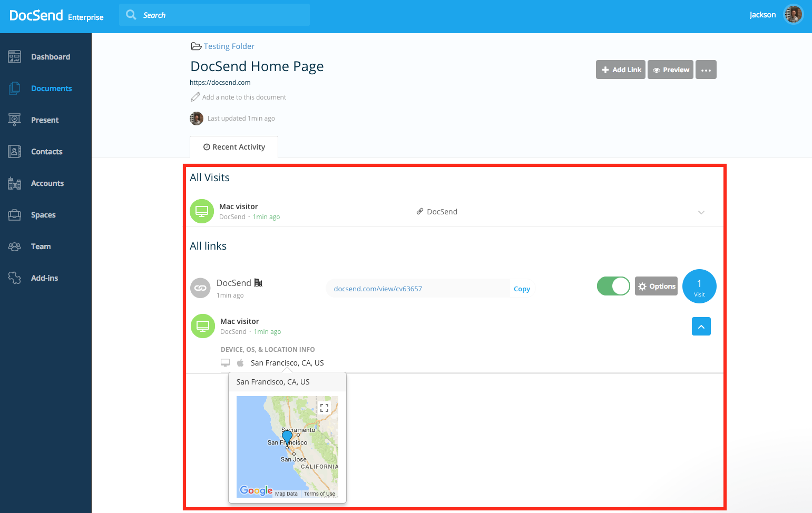Viewport: 812px width, 513px height.
Task: Click the Testing Folder folder icon
Action: point(196,46)
